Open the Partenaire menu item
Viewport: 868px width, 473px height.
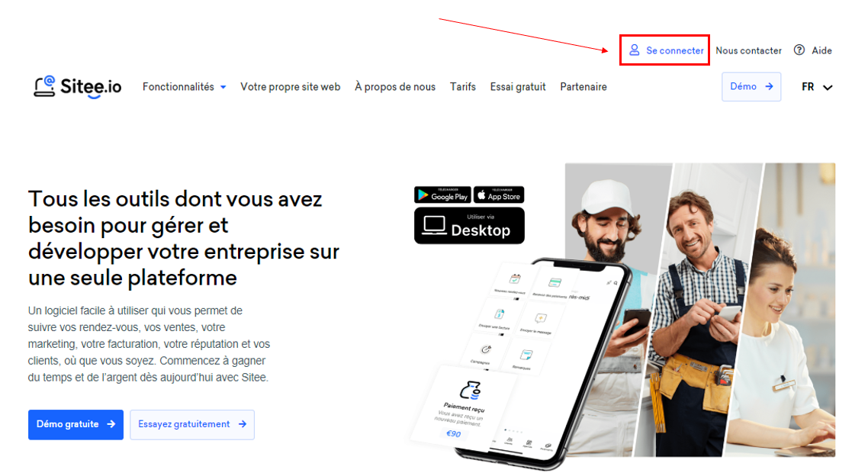[x=583, y=87]
